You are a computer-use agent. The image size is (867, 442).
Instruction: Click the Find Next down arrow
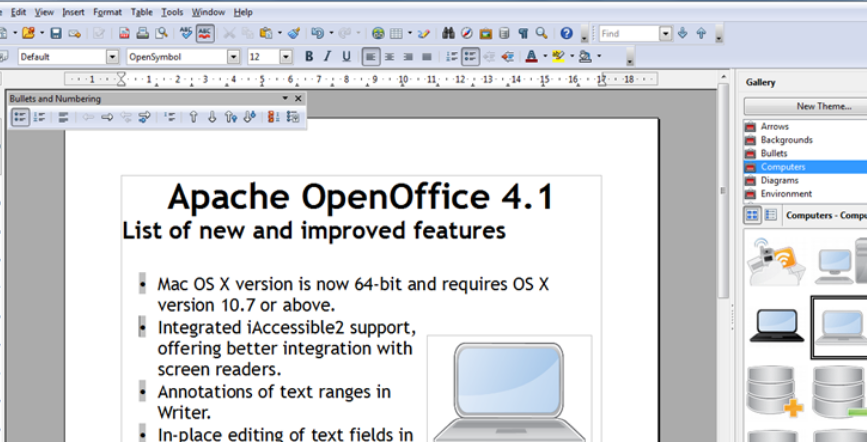click(682, 34)
